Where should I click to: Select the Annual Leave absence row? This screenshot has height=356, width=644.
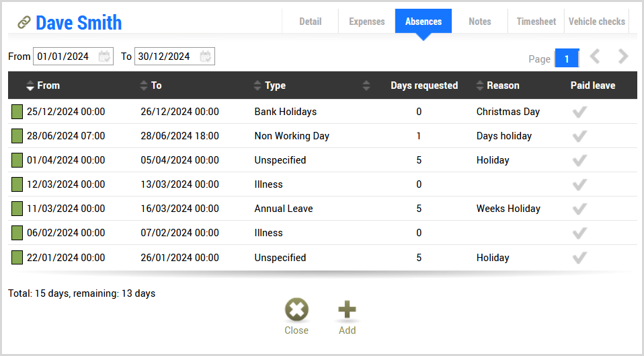coord(283,209)
